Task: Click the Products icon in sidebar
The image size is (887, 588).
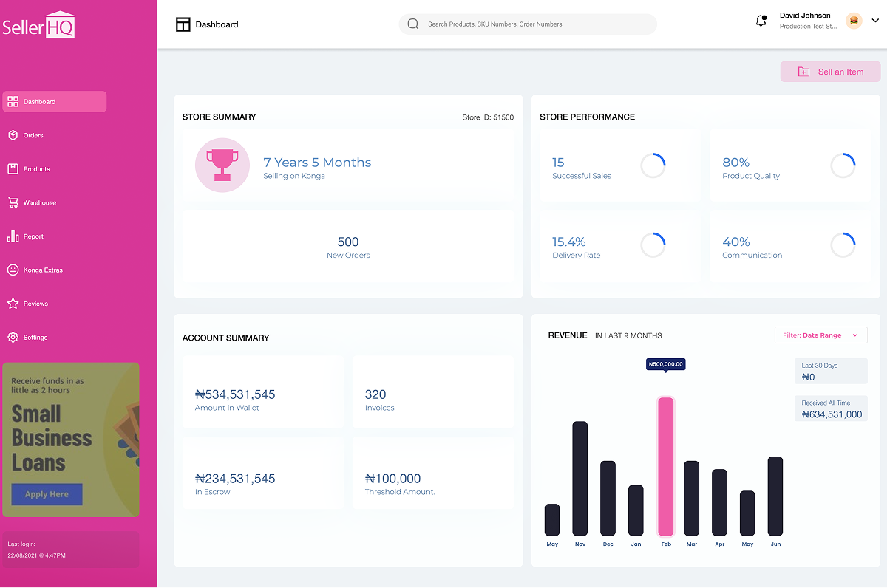Action: [13, 169]
